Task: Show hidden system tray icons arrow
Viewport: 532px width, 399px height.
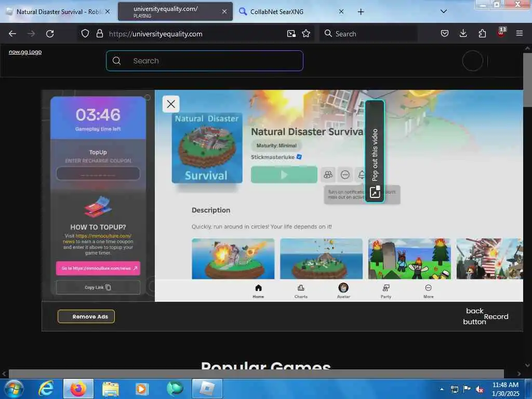Action: click(x=442, y=389)
